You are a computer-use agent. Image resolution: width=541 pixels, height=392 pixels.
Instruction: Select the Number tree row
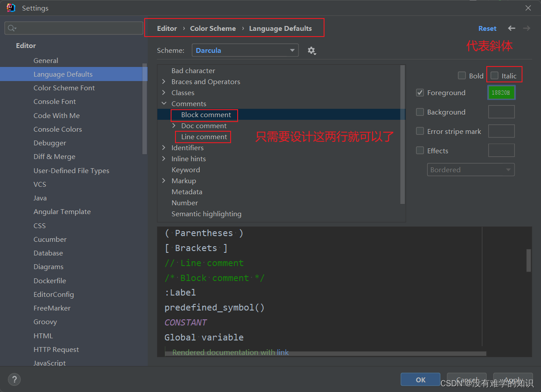tap(281, 203)
